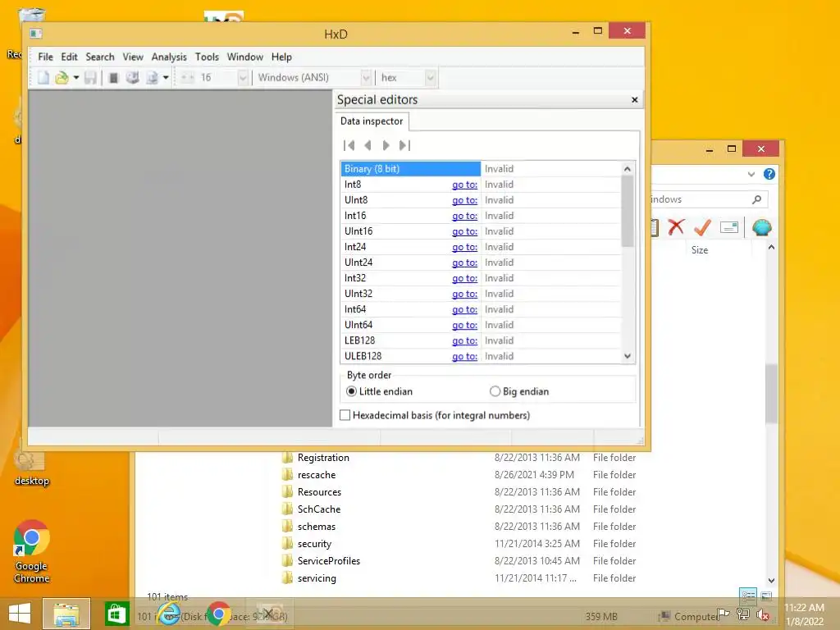The image size is (840, 630).
Task: Expand the Open file dropdown arrow
Action: pos(76,78)
